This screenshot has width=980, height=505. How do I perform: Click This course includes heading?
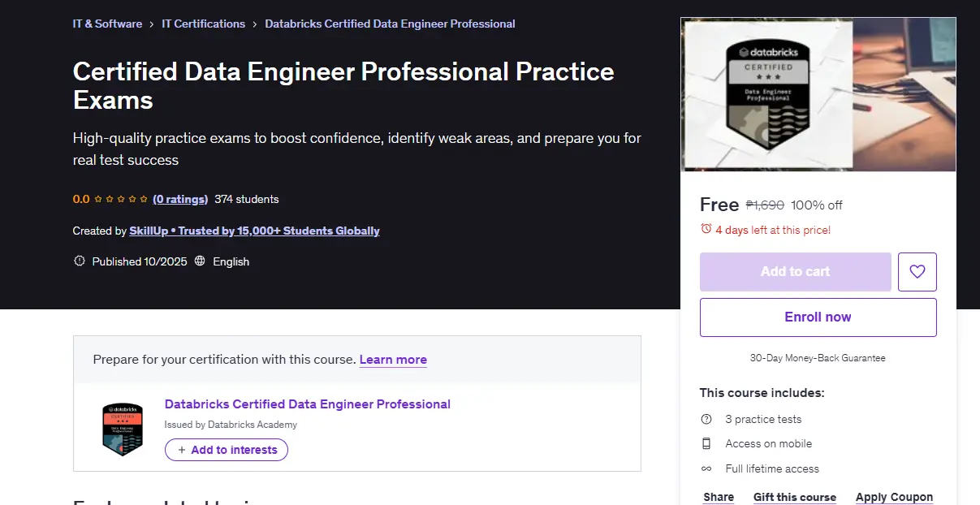[x=762, y=393]
